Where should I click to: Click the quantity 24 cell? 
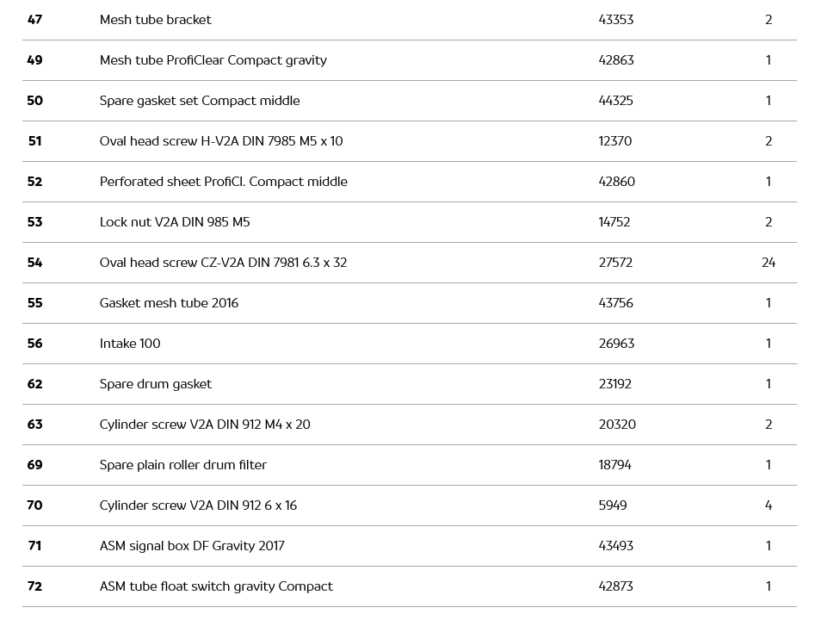768,263
